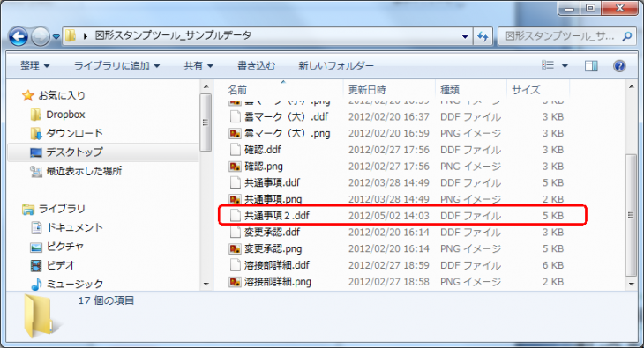The width and height of the screenshot is (644, 348).
Task: Click the Forward navigation arrow
Action: pos(40,36)
